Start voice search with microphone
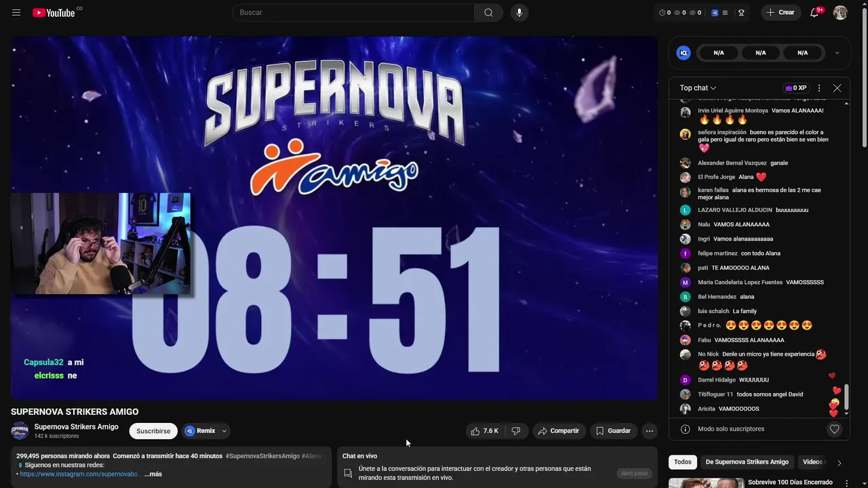The width and height of the screenshot is (868, 488). 519,12
